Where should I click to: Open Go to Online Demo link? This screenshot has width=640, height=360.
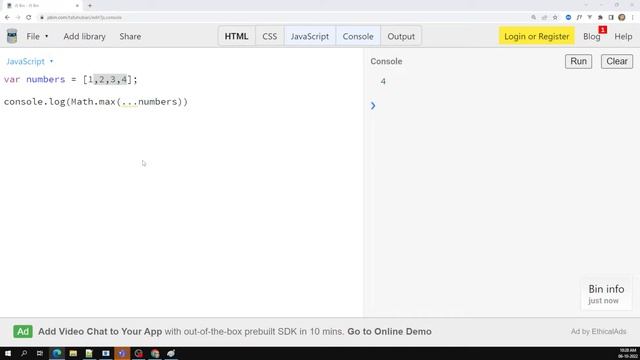click(389, 331)
